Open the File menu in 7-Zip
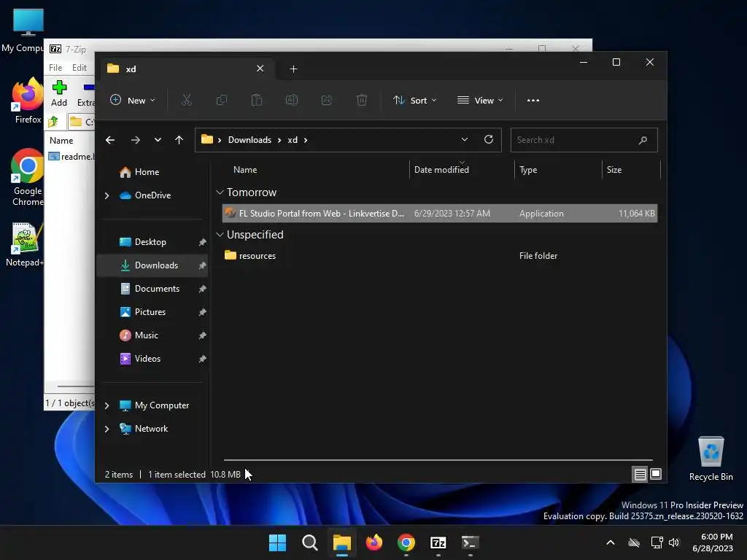This screenshot has height=560, width=747. [x=55, y=68]
